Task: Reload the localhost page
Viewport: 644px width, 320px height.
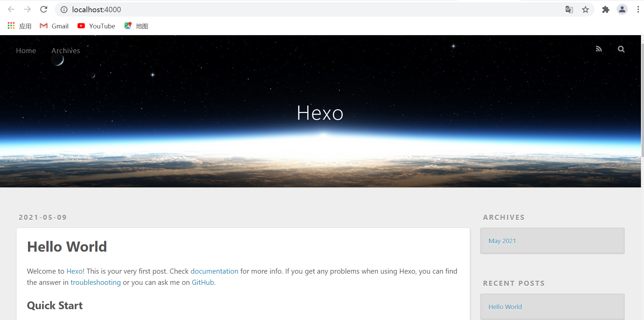Action: coord(44,9)
